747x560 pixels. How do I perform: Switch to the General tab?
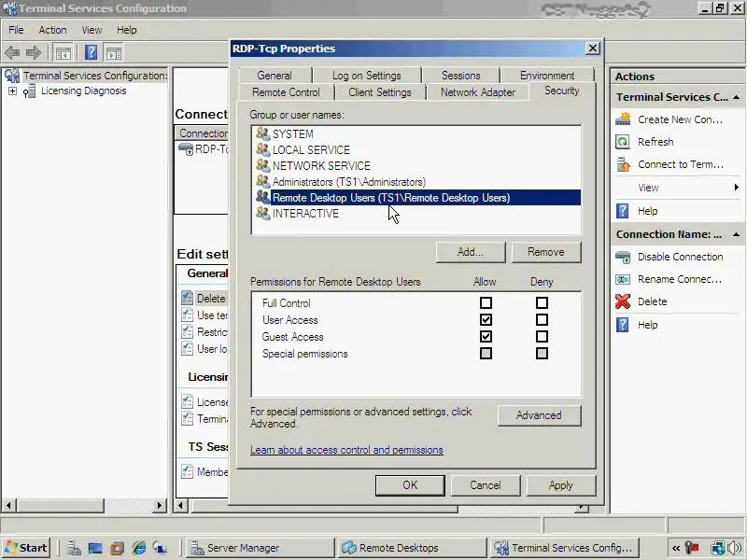coord(275,76)
